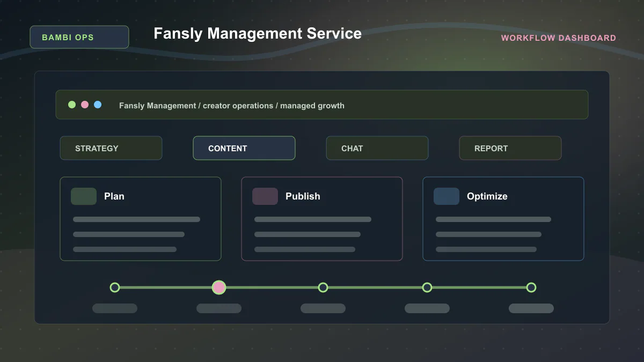Click the blue window dot

click(98, 105)
